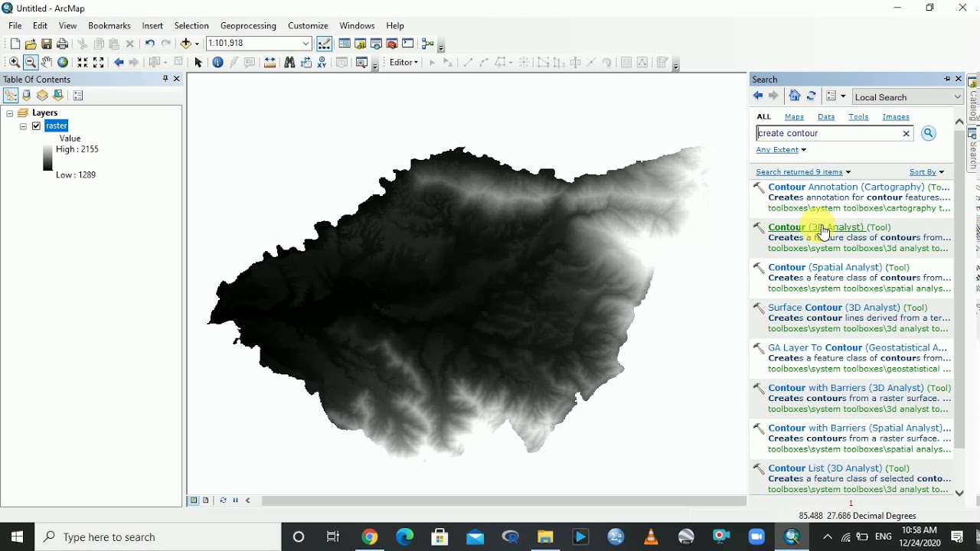Open the Table Of Contents window icon
Screen dimensions: 980x551
click(x=345, y=44)
